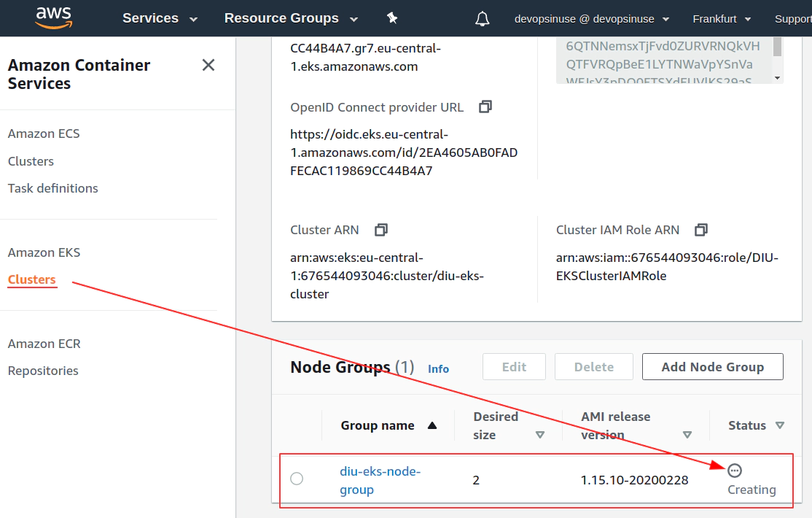The height and width of the screenshot is (518, 812).
Task: Click the pin shortcut icon in navbar
Action: (392, 18)
